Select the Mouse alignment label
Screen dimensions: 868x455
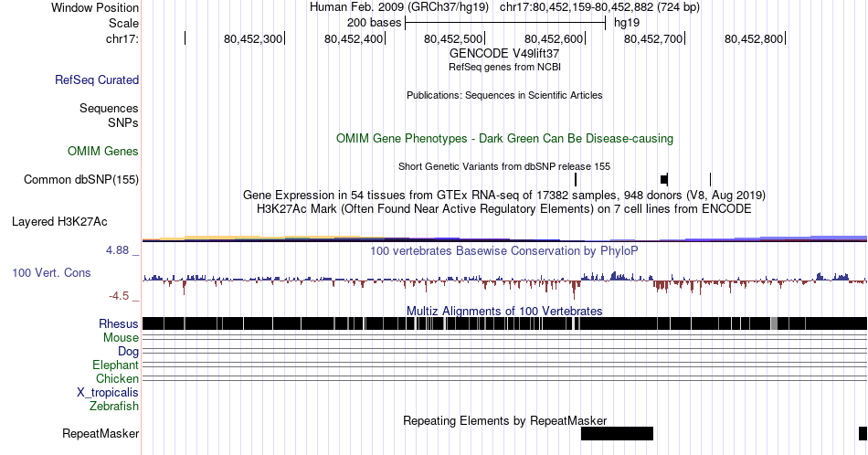pos(121,338)
